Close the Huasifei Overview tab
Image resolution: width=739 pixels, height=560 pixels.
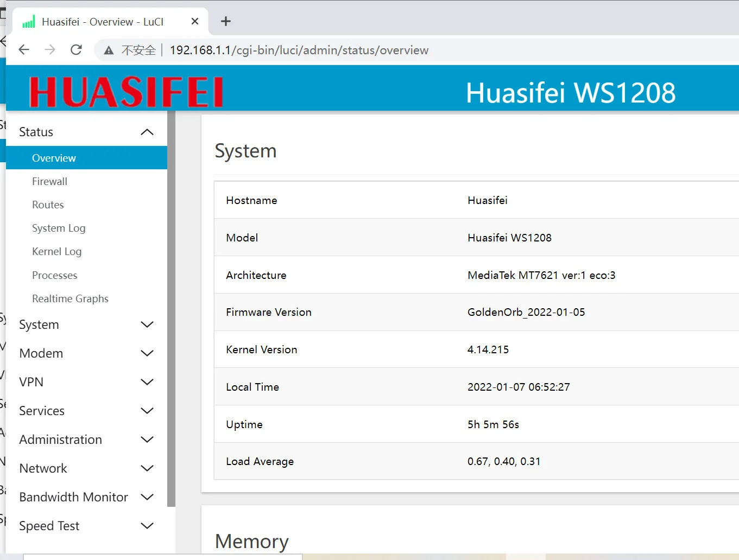(195, 21)
